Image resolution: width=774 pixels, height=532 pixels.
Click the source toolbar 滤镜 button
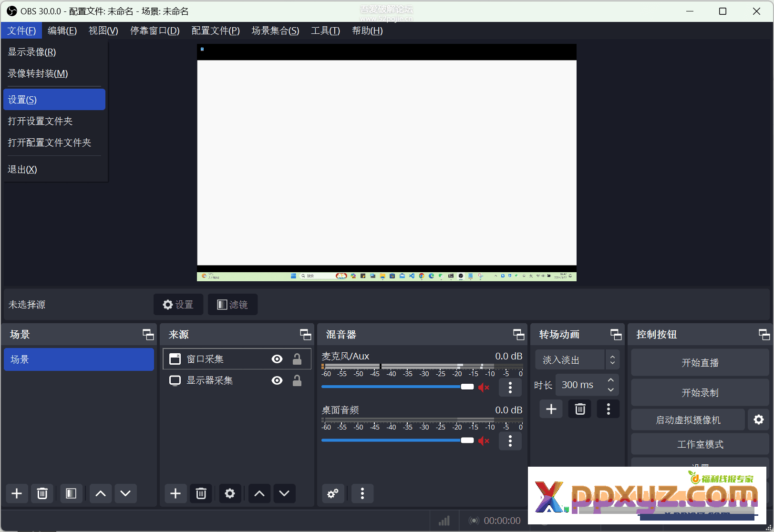233,305
